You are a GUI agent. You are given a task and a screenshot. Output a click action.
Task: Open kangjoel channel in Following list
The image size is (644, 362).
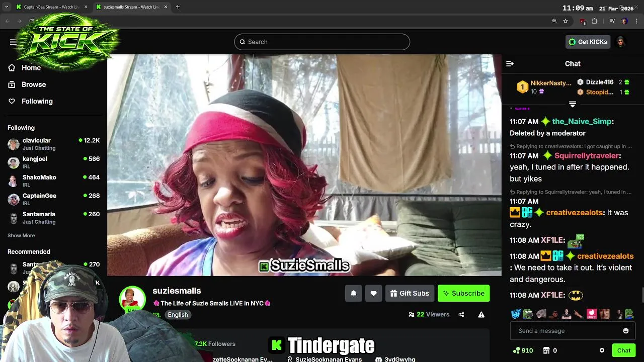tap(53, 162)
